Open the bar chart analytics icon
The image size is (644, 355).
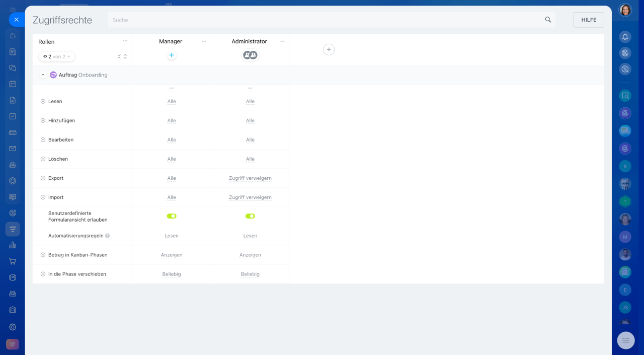click(13, 245)
